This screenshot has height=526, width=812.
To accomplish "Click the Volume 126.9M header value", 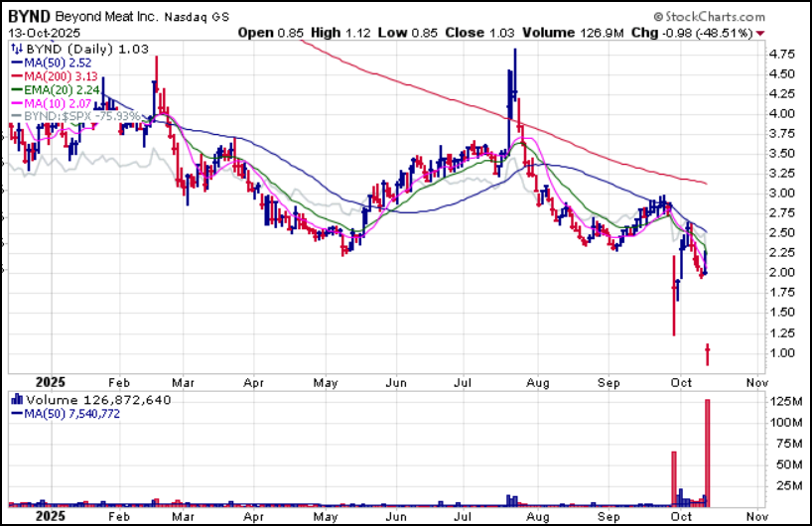I will coord(574,33).
